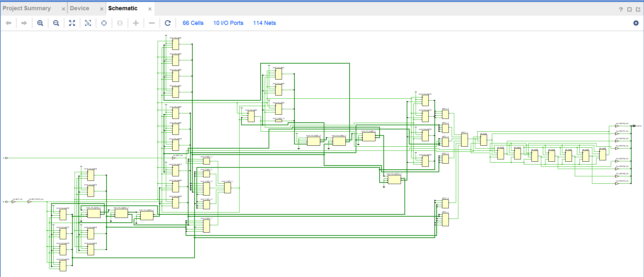Open the 114 Nets link
This screenshot has height=277, width=644.
point(264,23)
